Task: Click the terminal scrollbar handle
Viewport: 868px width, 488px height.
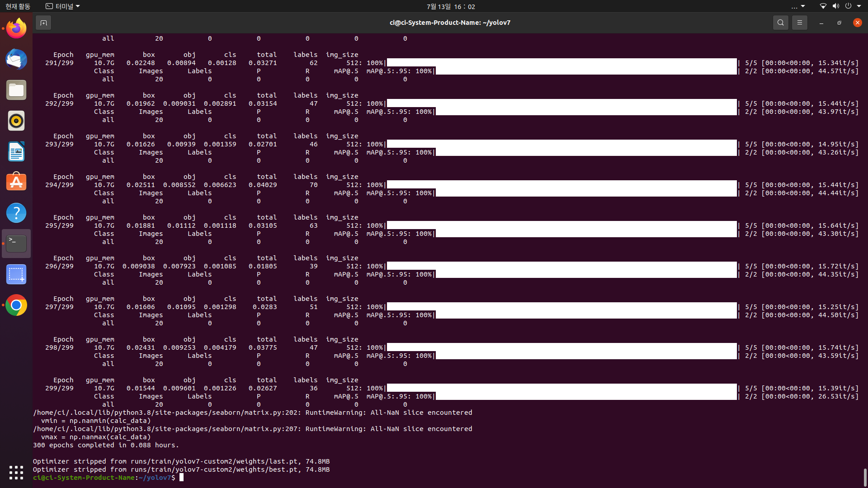Action: point(865,477)
